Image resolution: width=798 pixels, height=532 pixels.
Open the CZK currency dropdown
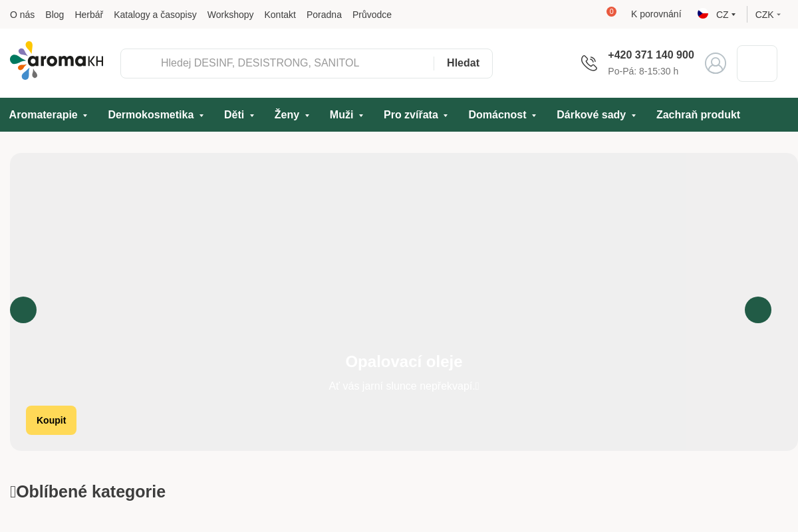[x=768, y=15]
